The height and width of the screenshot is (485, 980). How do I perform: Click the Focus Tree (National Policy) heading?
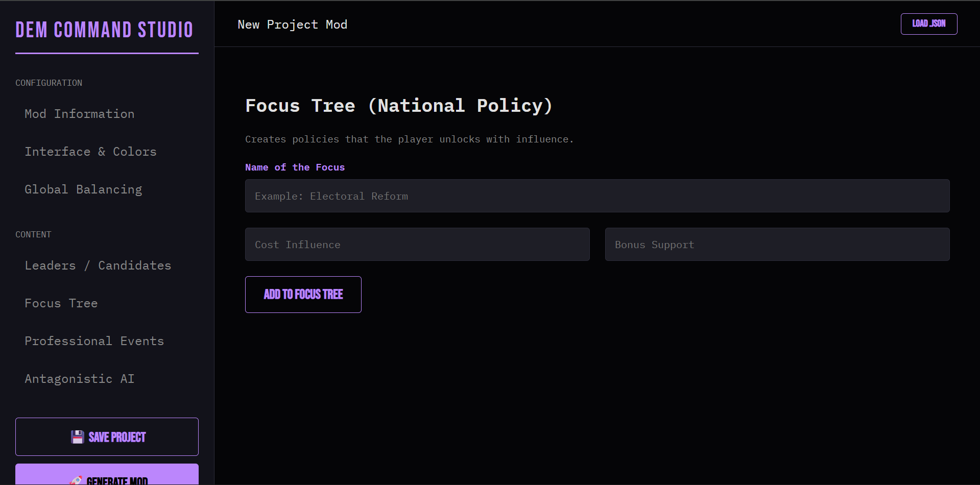398,106
